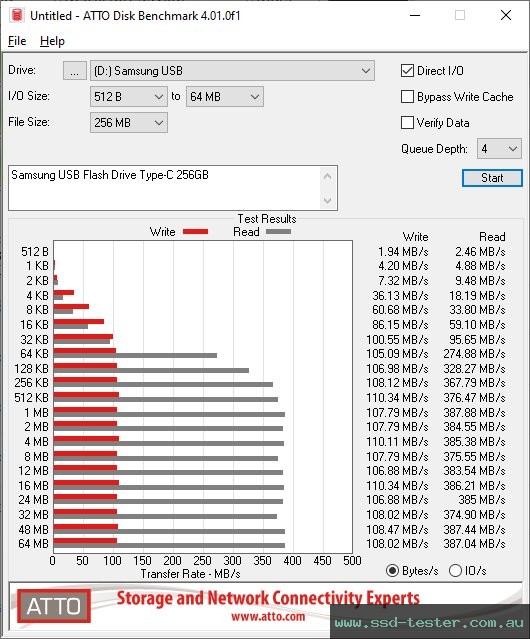The width and height of the screenshot is (530, 639).
Task: Click the read value 274.88 MB/s
Action: [474, 353]
